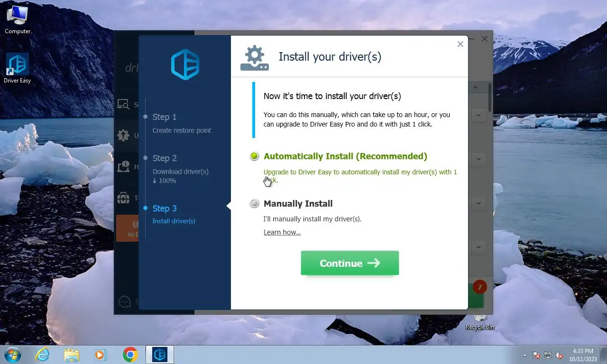Click the Tools icon in background sidebar
607x364 pixels.
click(x=123, y=198)
